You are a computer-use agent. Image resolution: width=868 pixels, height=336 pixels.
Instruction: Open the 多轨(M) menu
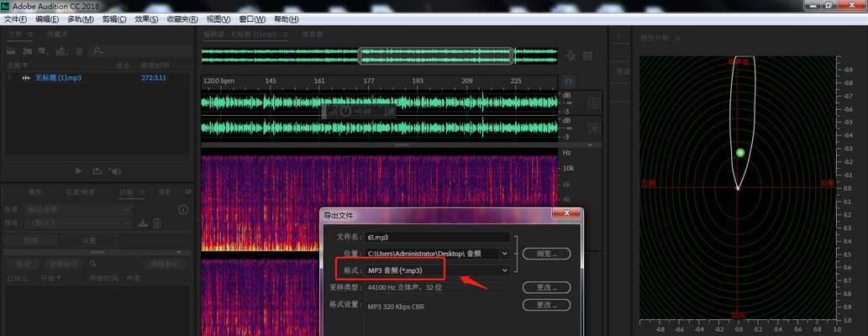(x=81, y=18)
